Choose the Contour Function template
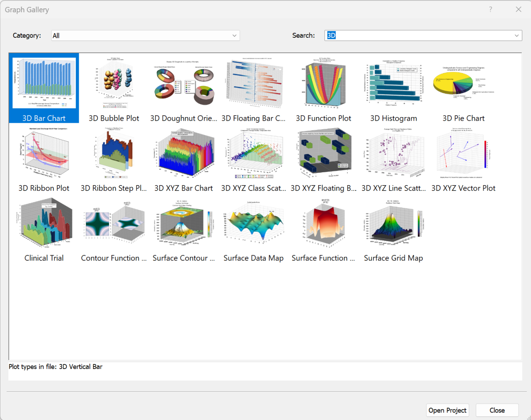 pos(114,222)
